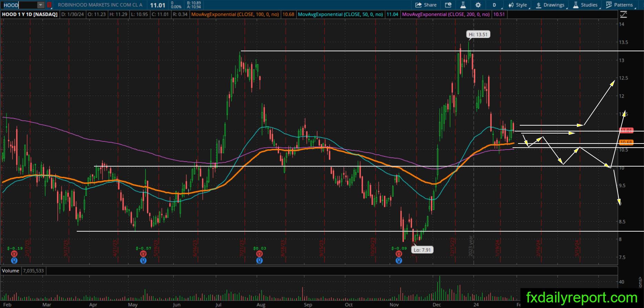Click the Volume study label

click(x=11, y=270)
